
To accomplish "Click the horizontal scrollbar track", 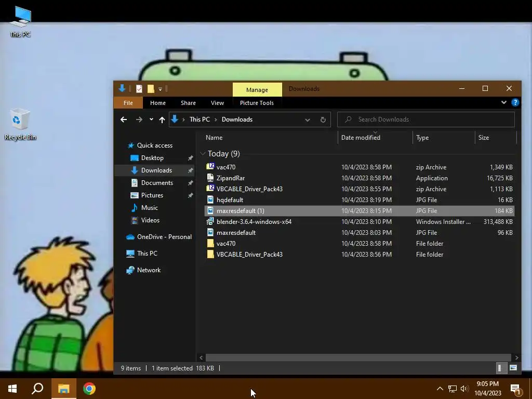I will click(358, 357).
